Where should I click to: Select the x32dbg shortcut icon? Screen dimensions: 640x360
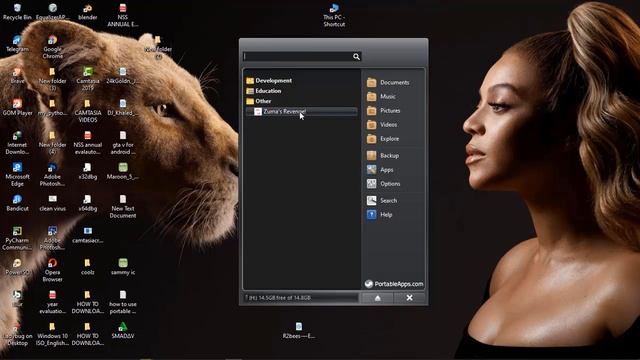[88, 171]
